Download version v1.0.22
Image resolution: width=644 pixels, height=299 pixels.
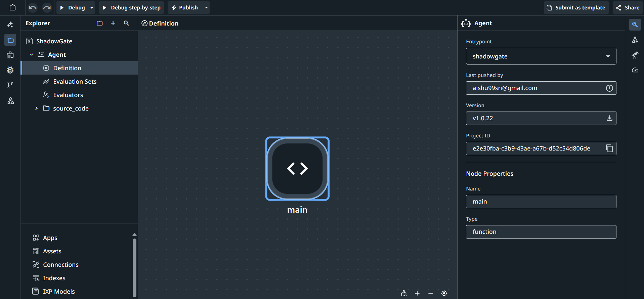coord(609,118)
